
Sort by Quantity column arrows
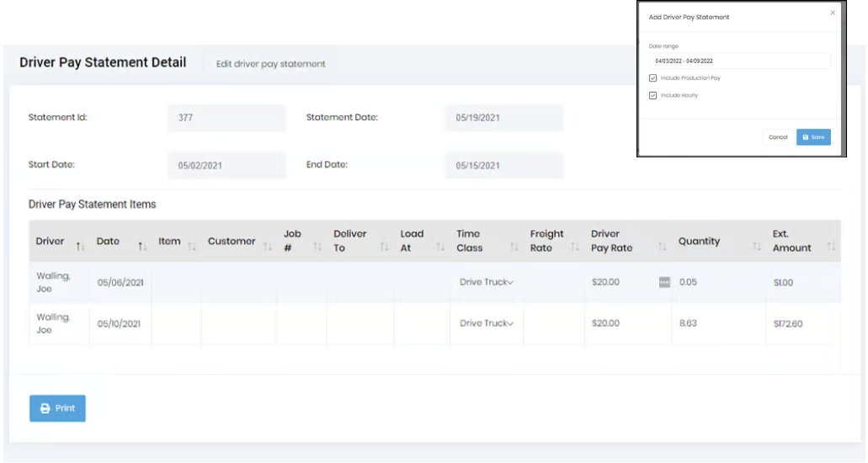coord(757,247)
